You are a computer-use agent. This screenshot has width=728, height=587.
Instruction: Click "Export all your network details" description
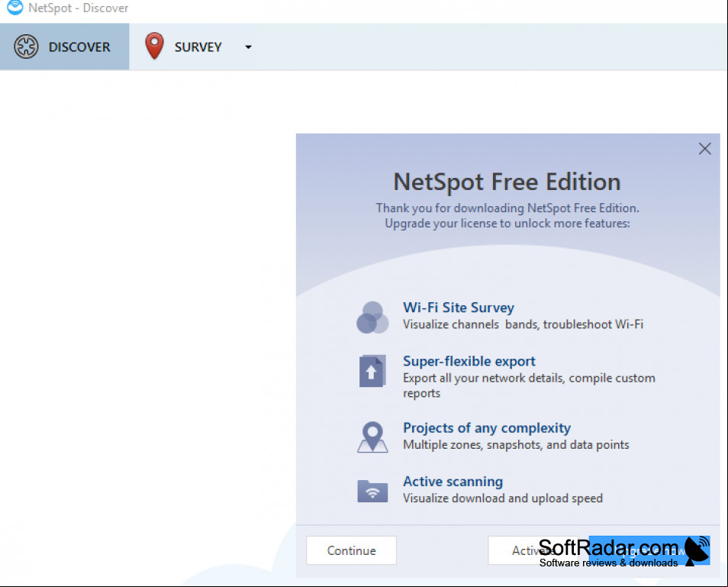pos(530,385)
